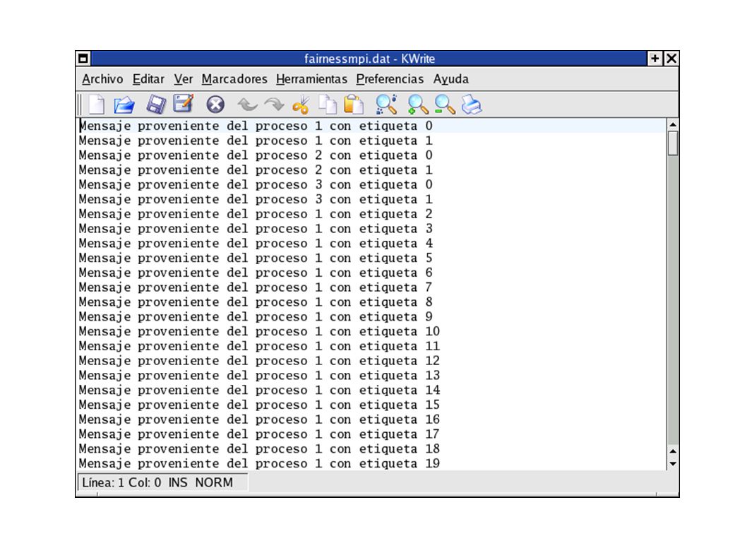Click line 'proceso 1 con etiqueta 0'
Viewport: 747px width, 560px height.
(256, 126)
